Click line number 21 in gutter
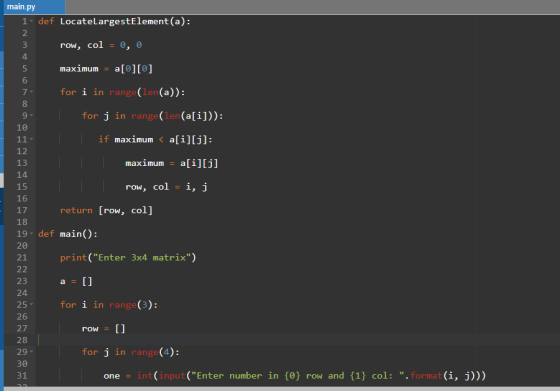 tap(22, 257)
